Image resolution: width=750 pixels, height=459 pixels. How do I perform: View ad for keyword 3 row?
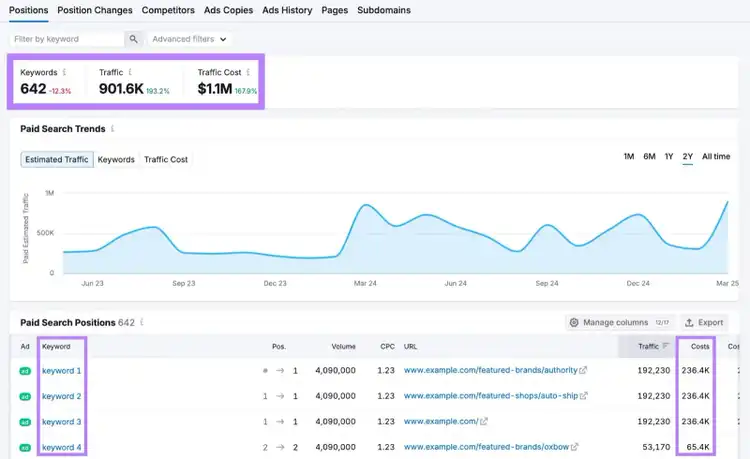(x=25, y=422)
